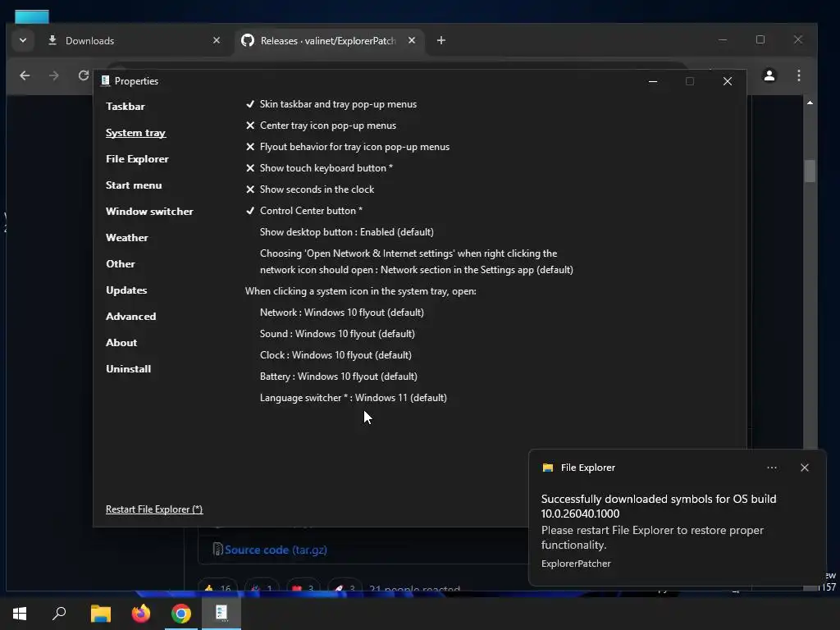The height and width of the screenshot is (630, 840).
Task: Enable Center tray icon pop-up menus
Action: coord(321,126)
